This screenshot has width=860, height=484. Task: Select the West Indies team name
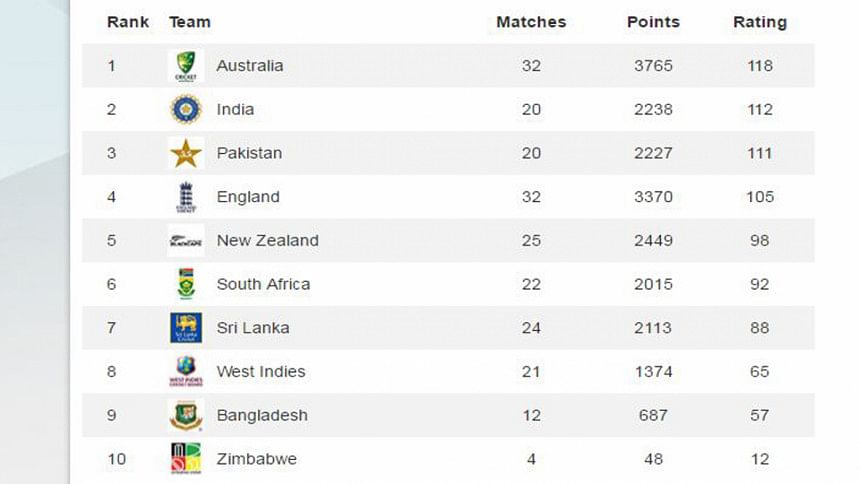click(x=261, y=372)
